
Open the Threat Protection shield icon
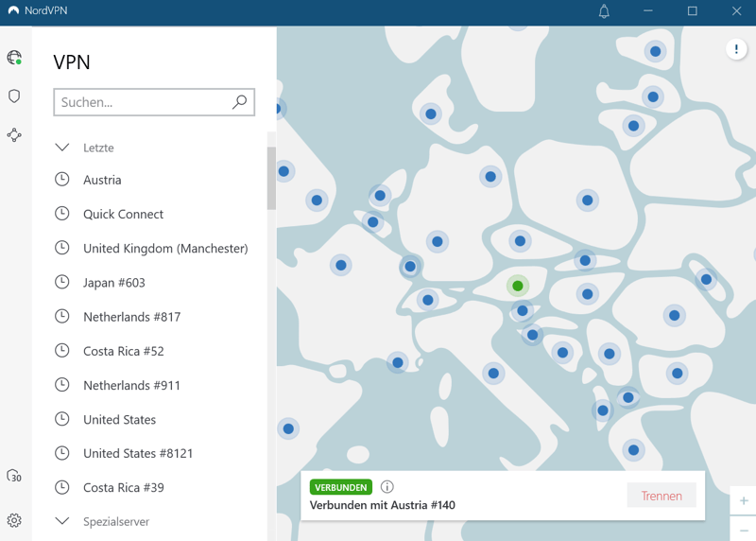pyautogui.click(x=14, y=96)
